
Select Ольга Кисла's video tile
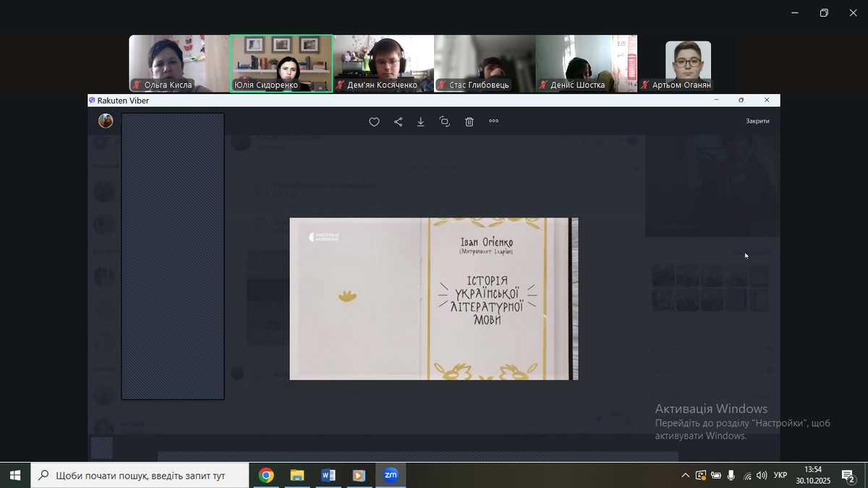tap(179, 64)
